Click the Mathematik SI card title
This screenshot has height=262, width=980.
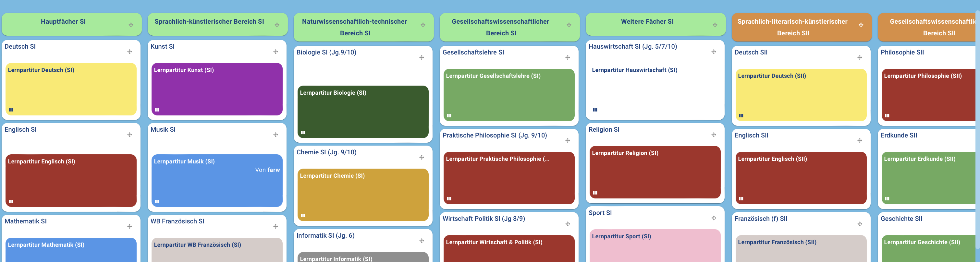26,221
